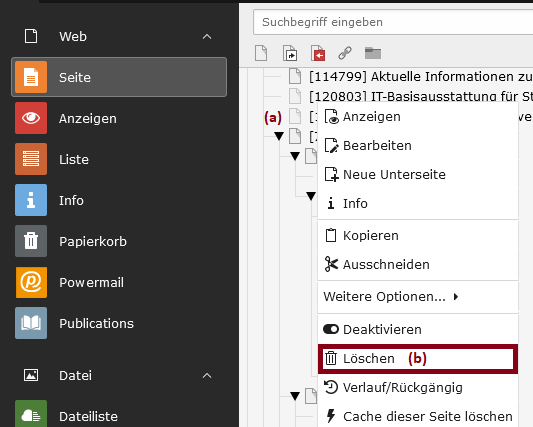Click the link page-type icon in toolbar

[x=345, y=53]
